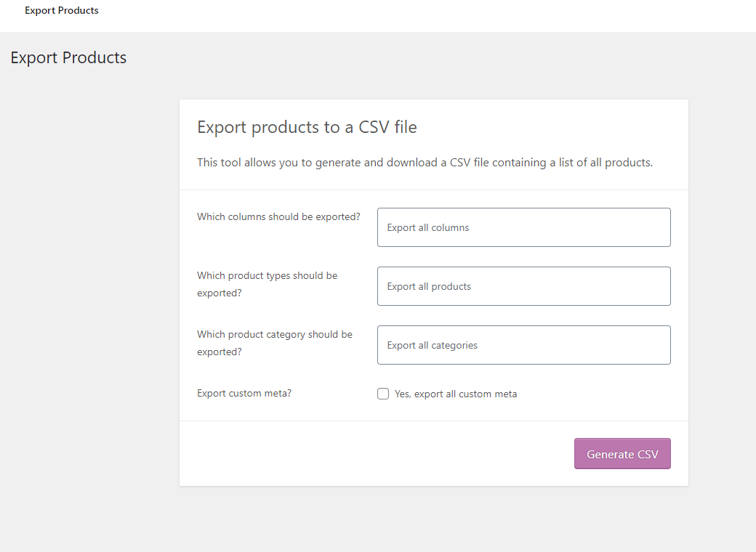Click the "Yes, export all custom meta" label text
This screenshot has width=756, height=552.
456,394
